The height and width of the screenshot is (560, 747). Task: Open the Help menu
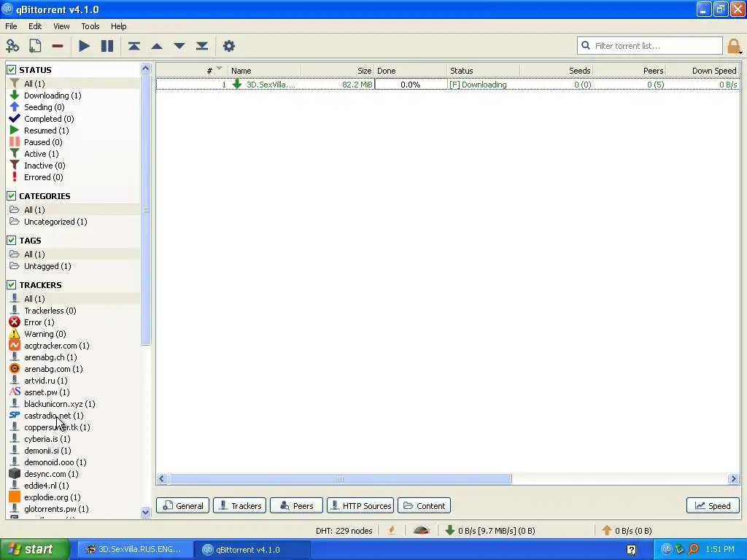[119, 26]
